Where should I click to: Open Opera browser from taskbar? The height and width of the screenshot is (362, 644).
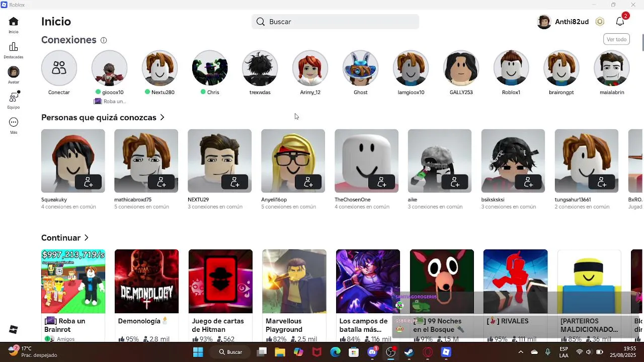pos(428,352)
